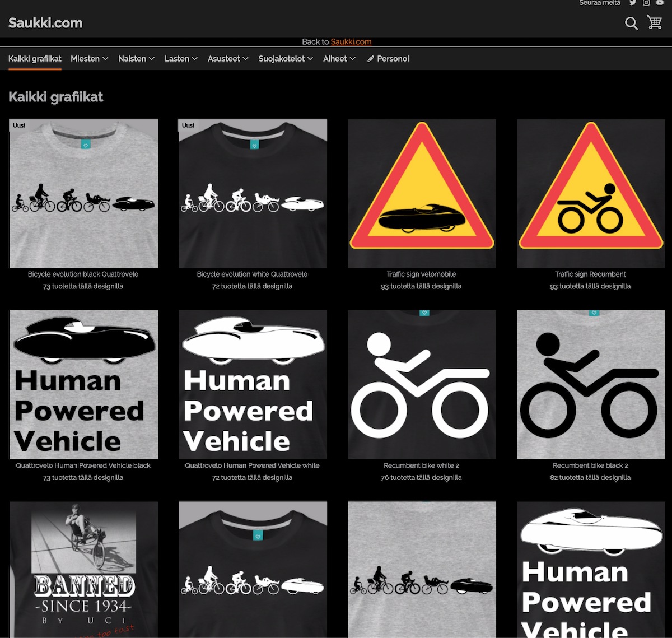View the Traffic sign Recumbent design image
The image size is (672, 638).
[x=591, y=194]
